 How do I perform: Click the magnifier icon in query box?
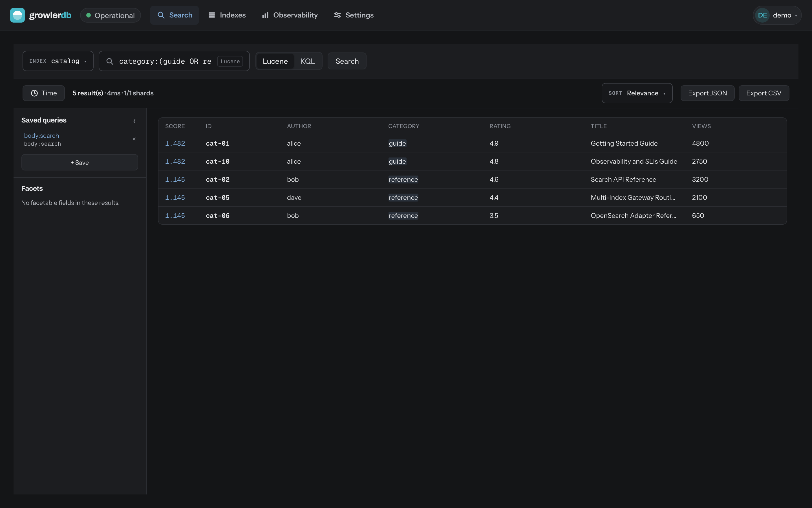(110, 61)
